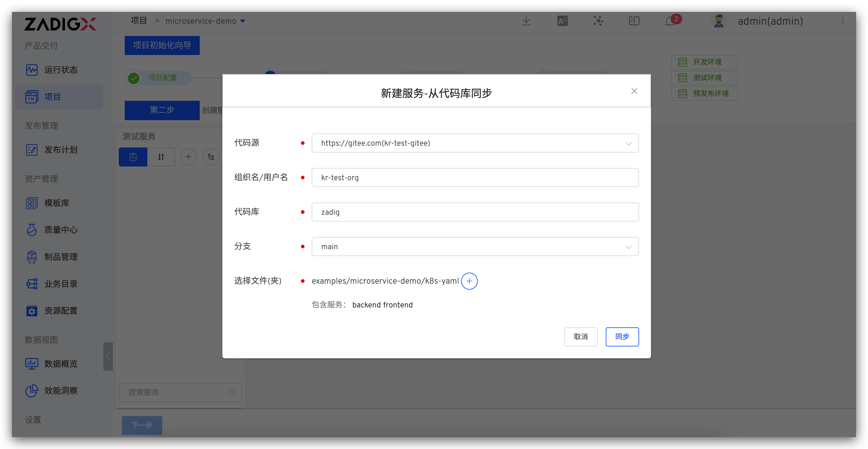The width and height of the screenshot is (868, 449).
Task: Open the notifications bell
Action: (670, 21)
